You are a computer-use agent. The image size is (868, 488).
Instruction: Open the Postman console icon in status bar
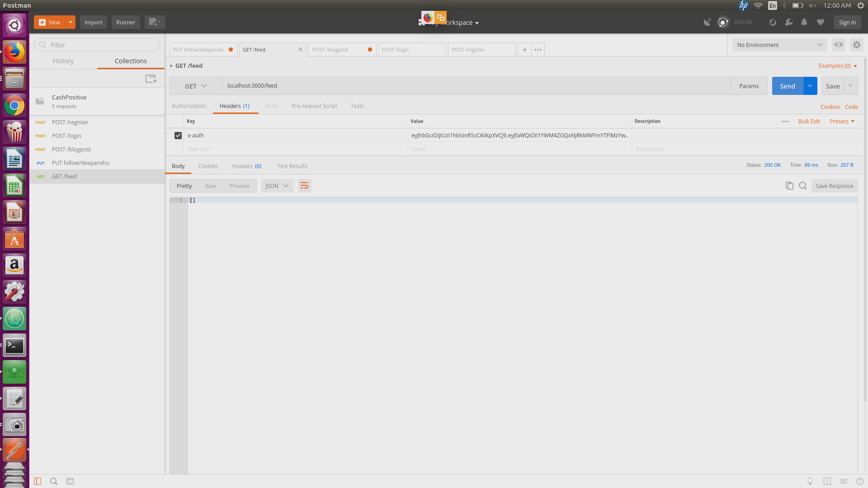[70, 481]
